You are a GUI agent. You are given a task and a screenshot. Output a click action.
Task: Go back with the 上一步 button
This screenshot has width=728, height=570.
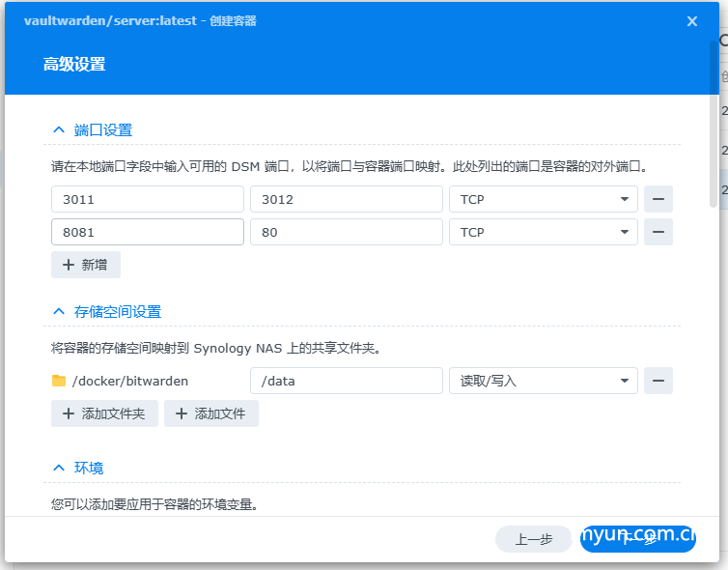(x=533, y=539)
